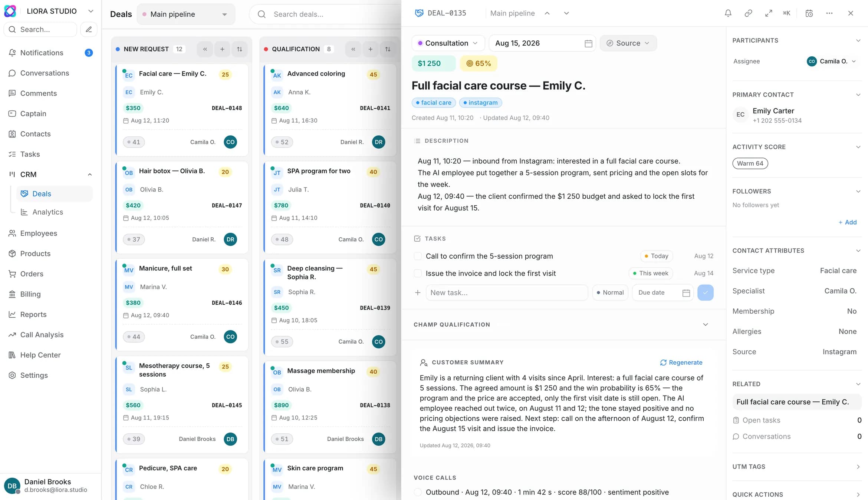Open the Consultation stage dropdown
868x500 pixels.
(x=448, y=43)
